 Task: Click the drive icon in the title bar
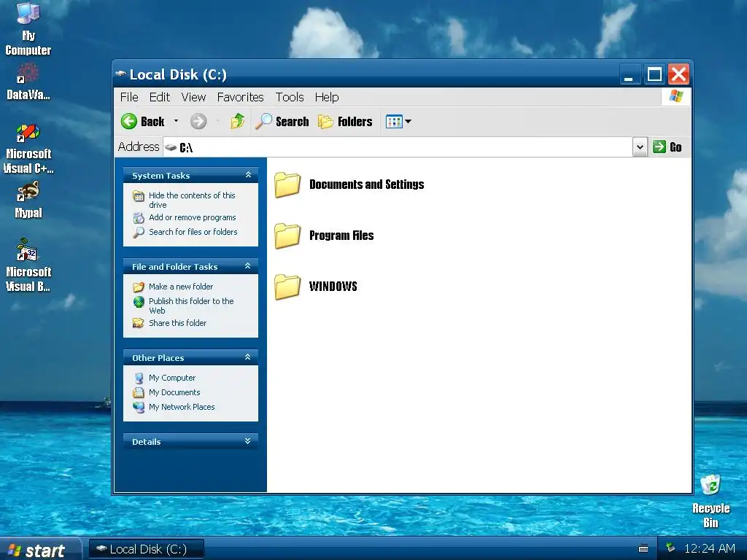point(121,74)
